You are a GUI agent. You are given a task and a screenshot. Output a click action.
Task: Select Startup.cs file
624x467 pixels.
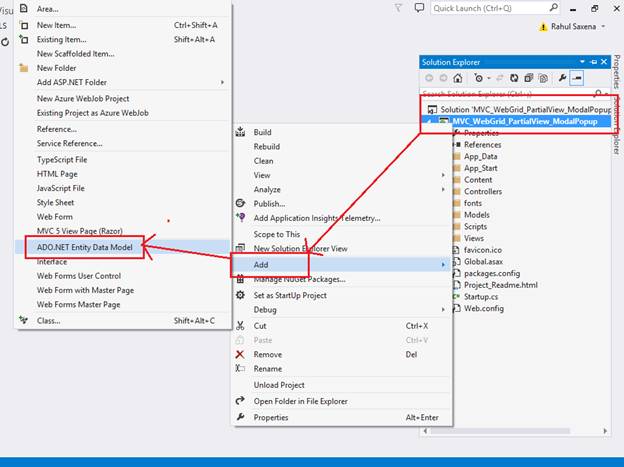(481, 297)
